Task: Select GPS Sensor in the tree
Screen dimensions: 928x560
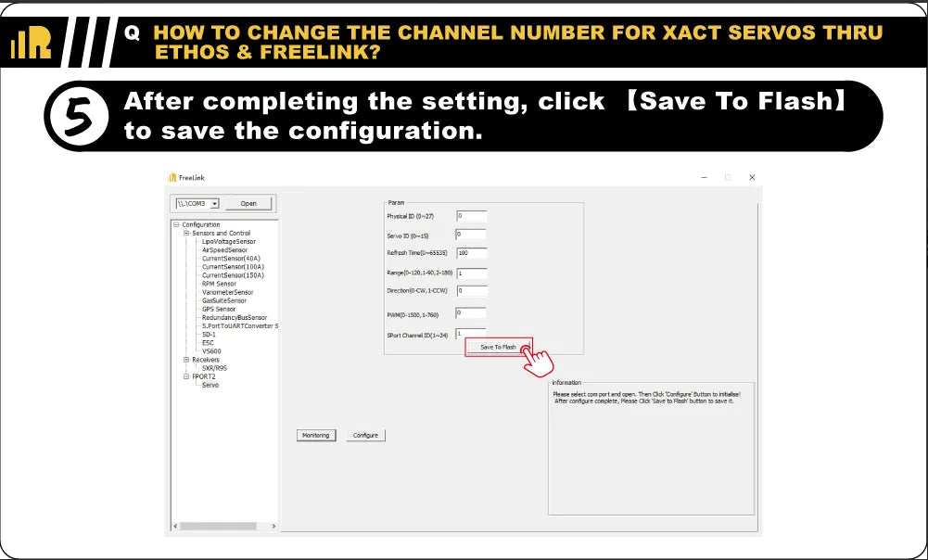Action: (219, 309)
